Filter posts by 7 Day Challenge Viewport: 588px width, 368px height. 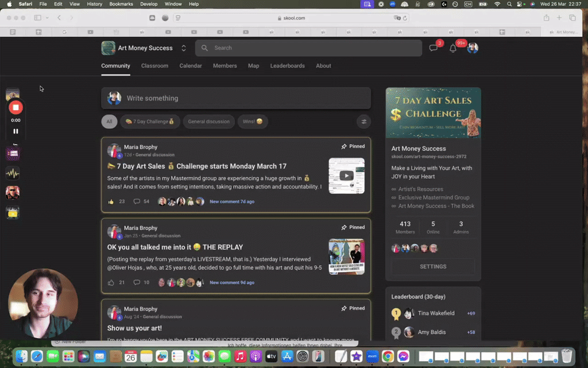(x=150, y=122)
